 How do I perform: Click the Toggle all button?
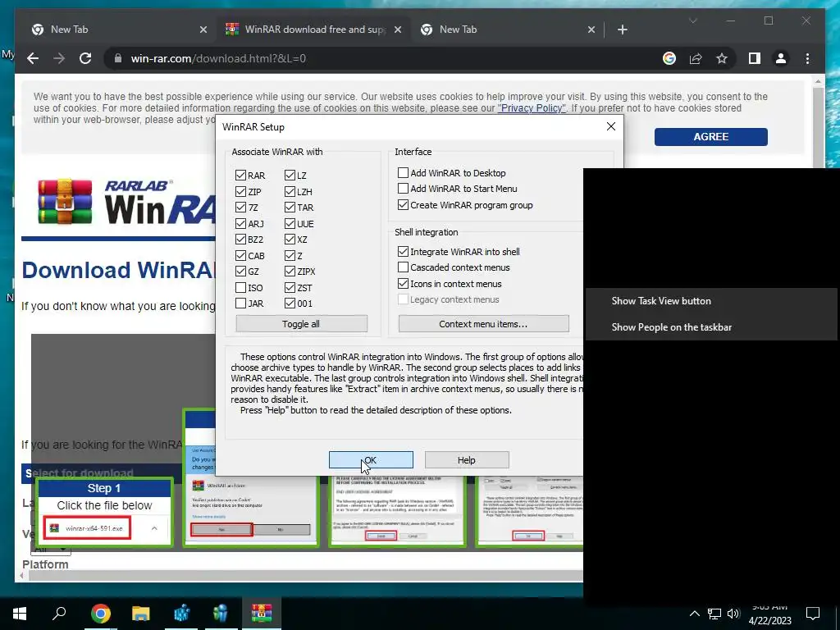[301, 323]
